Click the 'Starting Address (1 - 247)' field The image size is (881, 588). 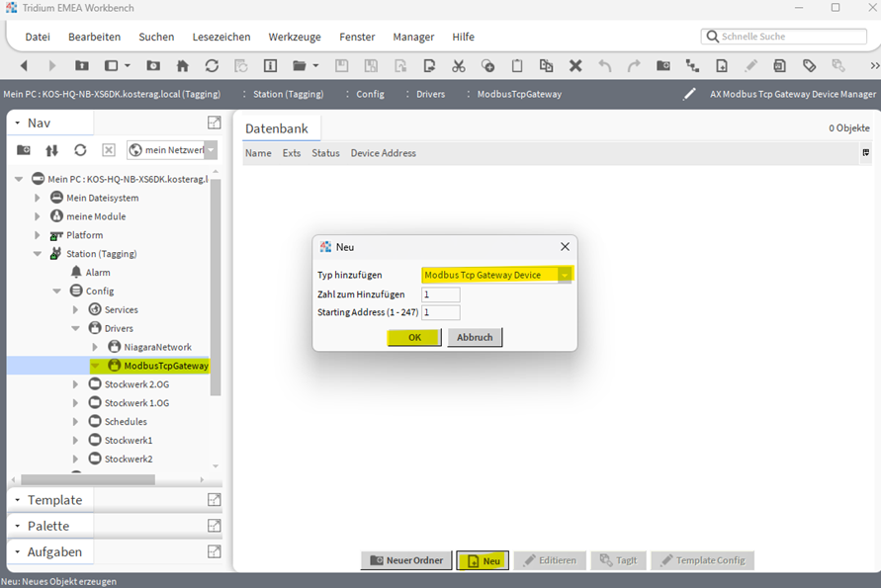[x=441, y=312]
